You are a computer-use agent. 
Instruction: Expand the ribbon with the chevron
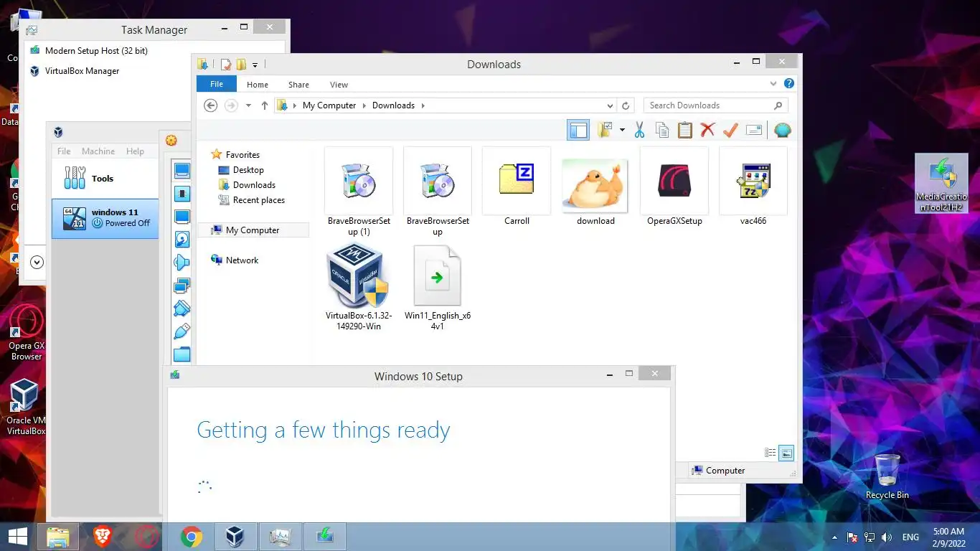point(773,84)
